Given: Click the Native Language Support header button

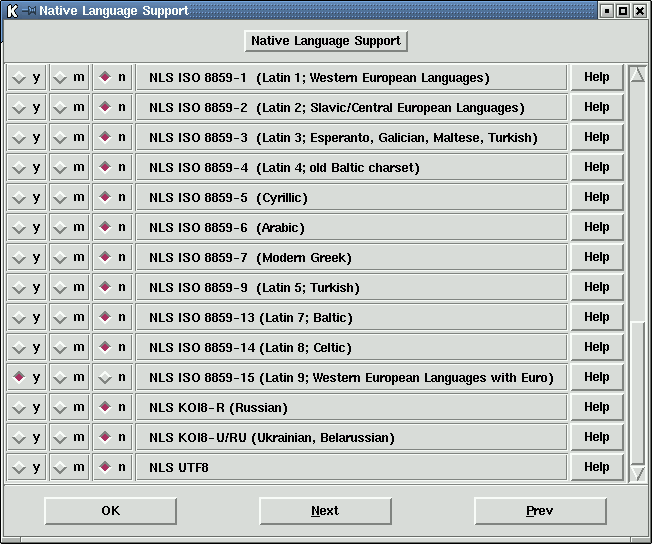Looking at the screenshot, I should click(x=326, y=41).
